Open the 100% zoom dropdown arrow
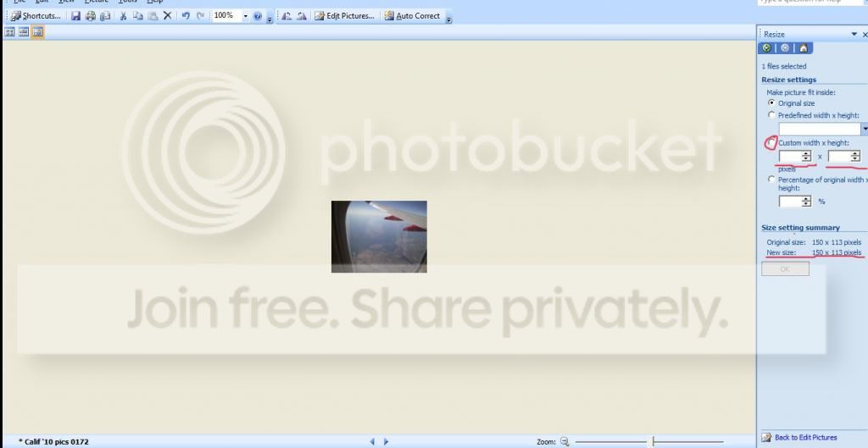The height and width of the screenshot is (448, 868). click(245, 16)
